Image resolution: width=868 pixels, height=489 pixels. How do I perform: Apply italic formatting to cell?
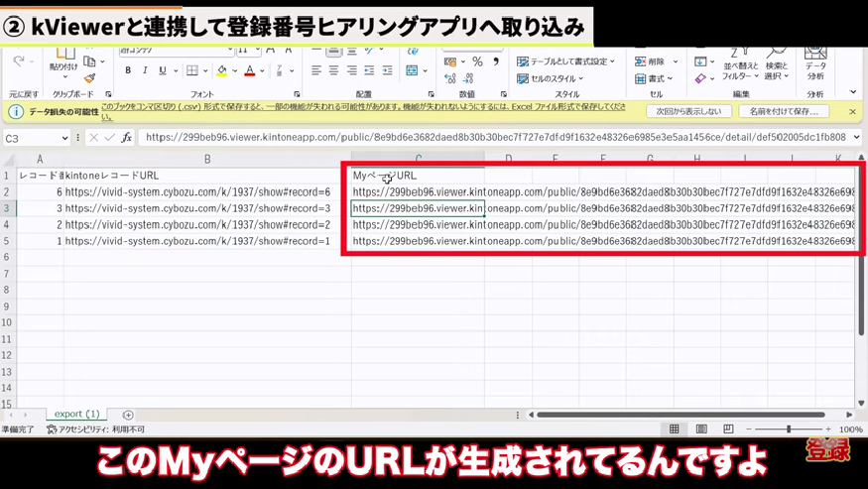coord(145,71)
